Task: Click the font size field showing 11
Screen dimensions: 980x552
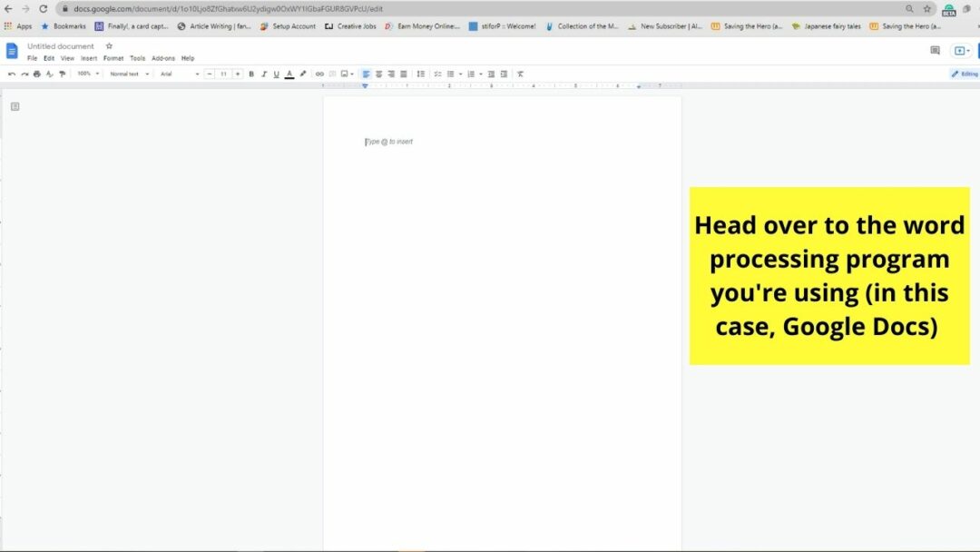Action: pos(223,74)
